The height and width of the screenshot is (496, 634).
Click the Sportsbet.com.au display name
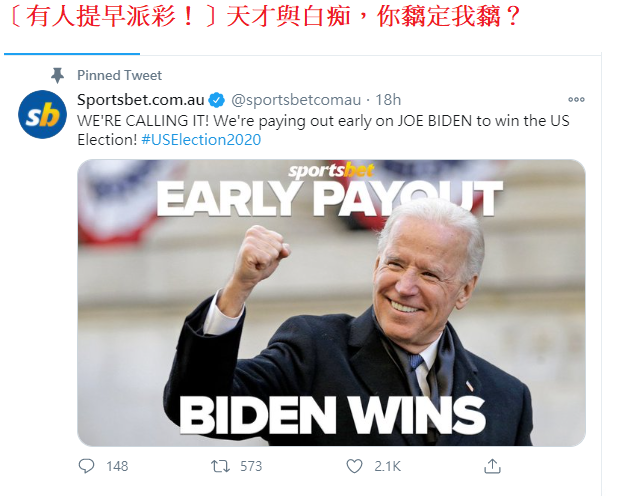141,100
